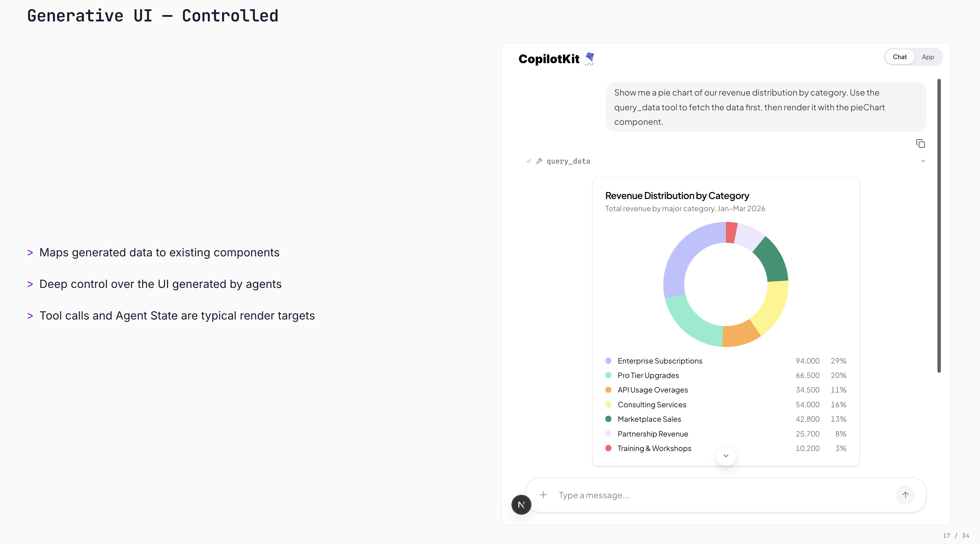
Task: Expand the query_data tool call chevron
Action: coord(923,161)
